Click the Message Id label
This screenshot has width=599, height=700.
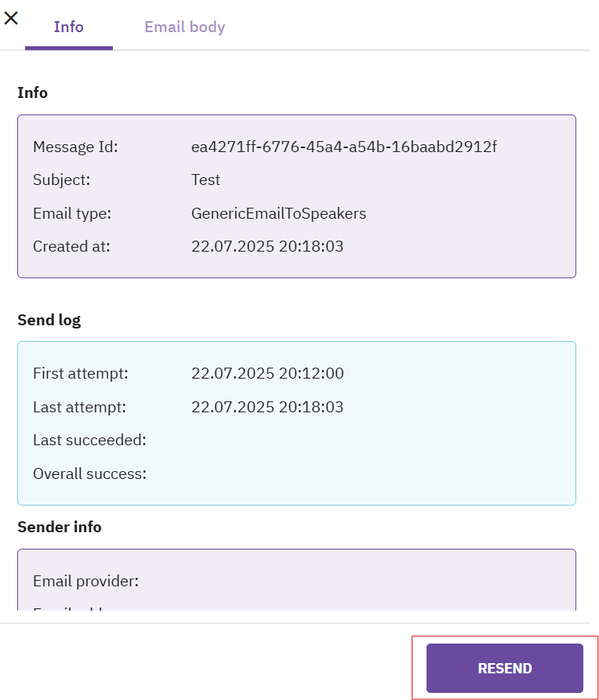[75, 147]
